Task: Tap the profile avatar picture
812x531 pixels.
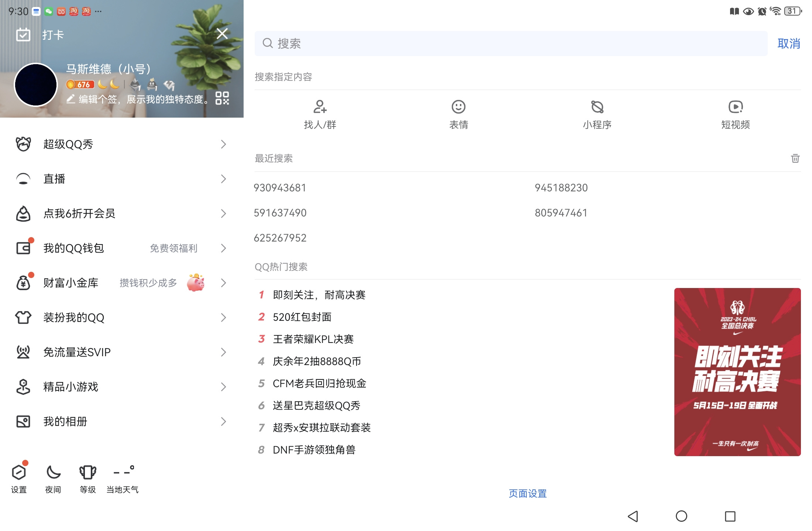Action: (36, 84)
